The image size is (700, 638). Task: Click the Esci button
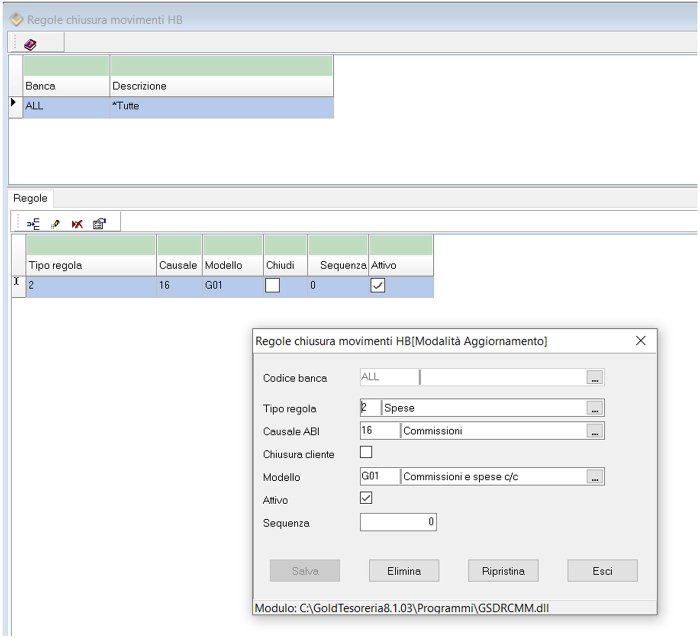(x=602, y=571)
